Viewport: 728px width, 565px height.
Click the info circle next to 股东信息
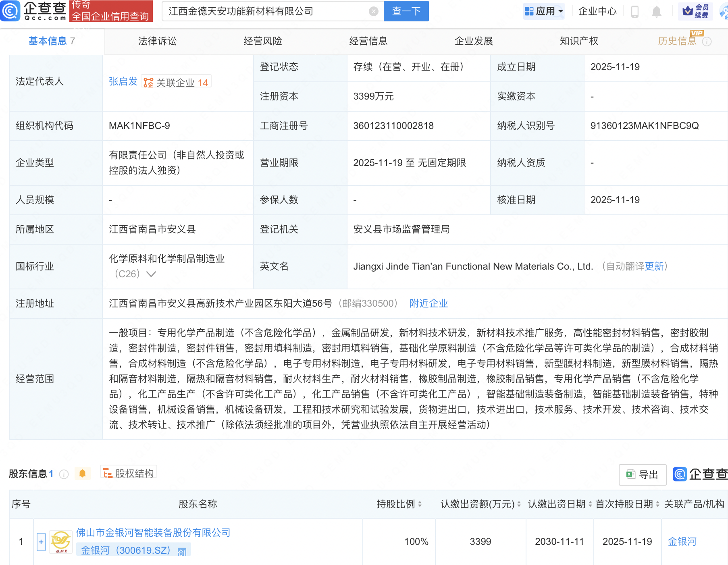pos(64,474)
